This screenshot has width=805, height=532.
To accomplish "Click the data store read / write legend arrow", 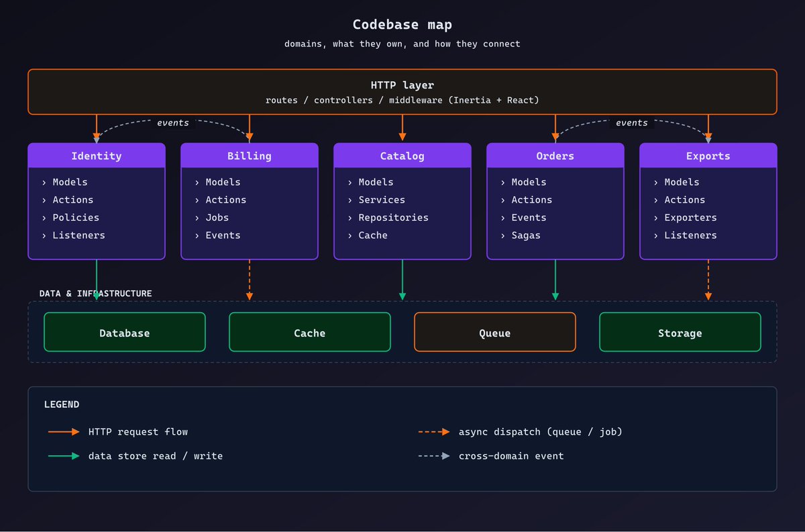I will [x=64, y=456].
